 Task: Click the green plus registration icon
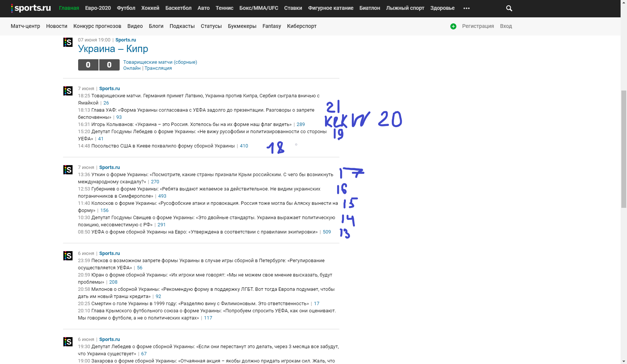tap(453, 26)
